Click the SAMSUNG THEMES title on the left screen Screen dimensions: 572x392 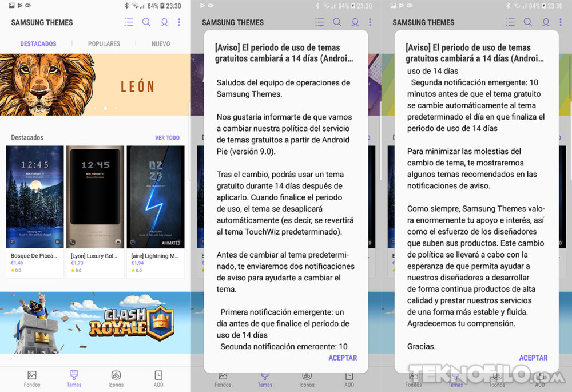pyautogui.click(x=42, y=23)
